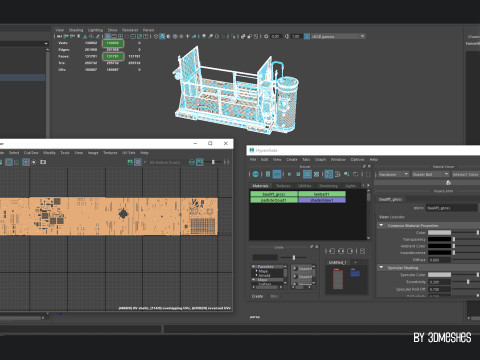Screen dimensions: 480x360
Task: Toggle use all lights in viewport toolbar
Action: (x=188, y=36)
